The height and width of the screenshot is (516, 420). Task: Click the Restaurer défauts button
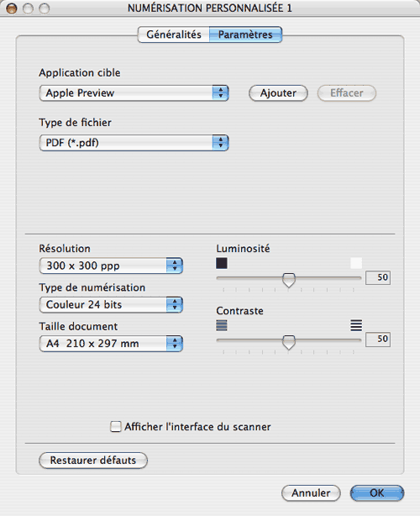[93, 460]
